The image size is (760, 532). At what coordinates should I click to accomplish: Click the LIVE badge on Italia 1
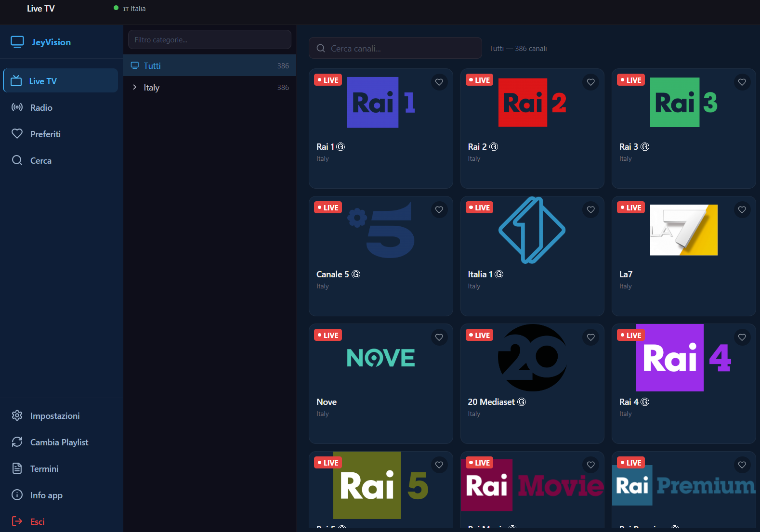point(479,208)
